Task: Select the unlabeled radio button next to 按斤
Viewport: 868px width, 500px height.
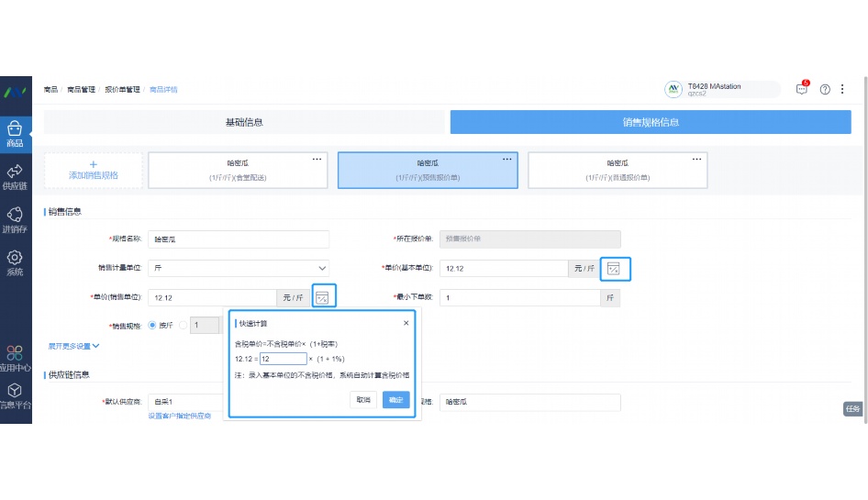Action: point(184,325)
